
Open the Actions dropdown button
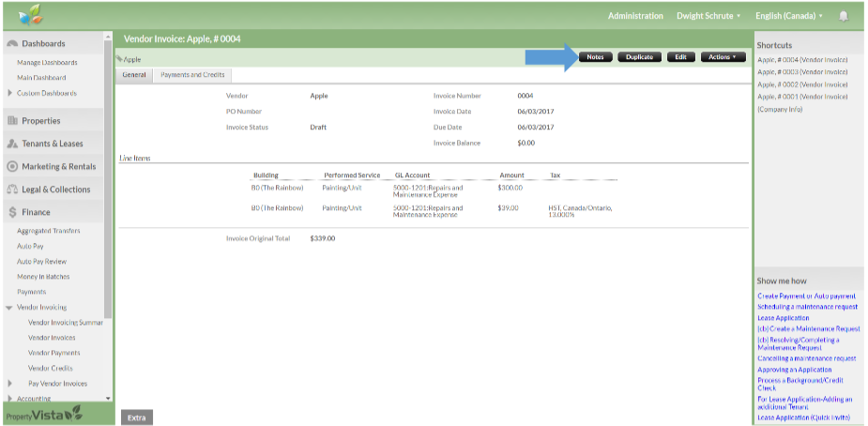click(x=723, y=57)
